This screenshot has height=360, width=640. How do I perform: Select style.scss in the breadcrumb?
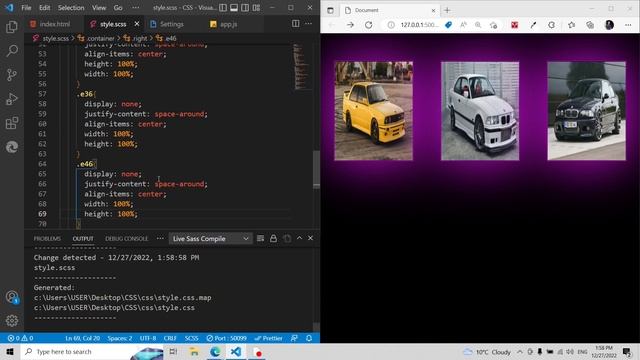(x=55, y=38)
